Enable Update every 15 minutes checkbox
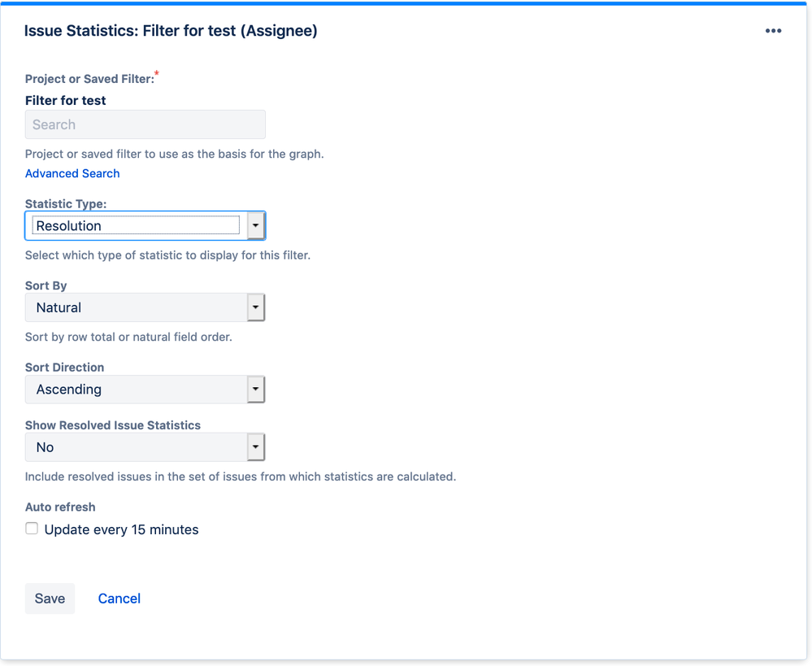The width and height of the screenshot is (812, 666). 32,529
